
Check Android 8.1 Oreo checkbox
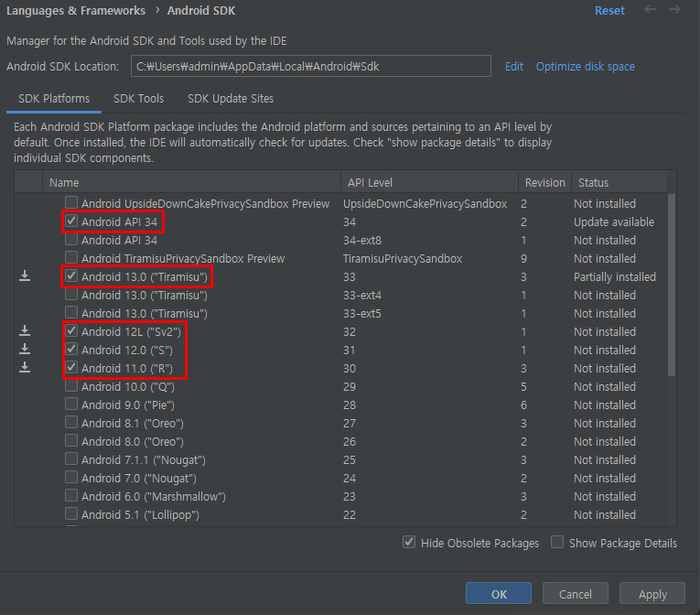tap(71, 423)
